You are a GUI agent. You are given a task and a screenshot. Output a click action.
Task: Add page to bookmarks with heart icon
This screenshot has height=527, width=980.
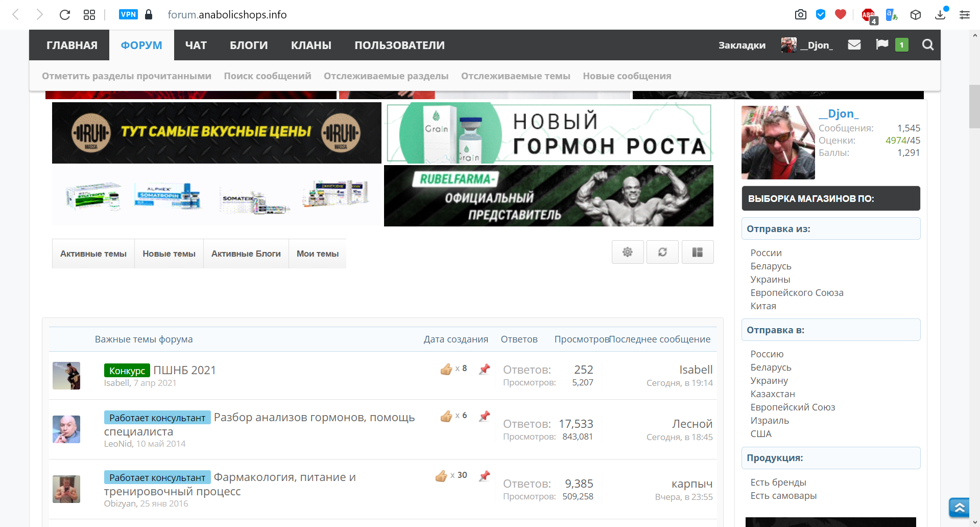841,14
